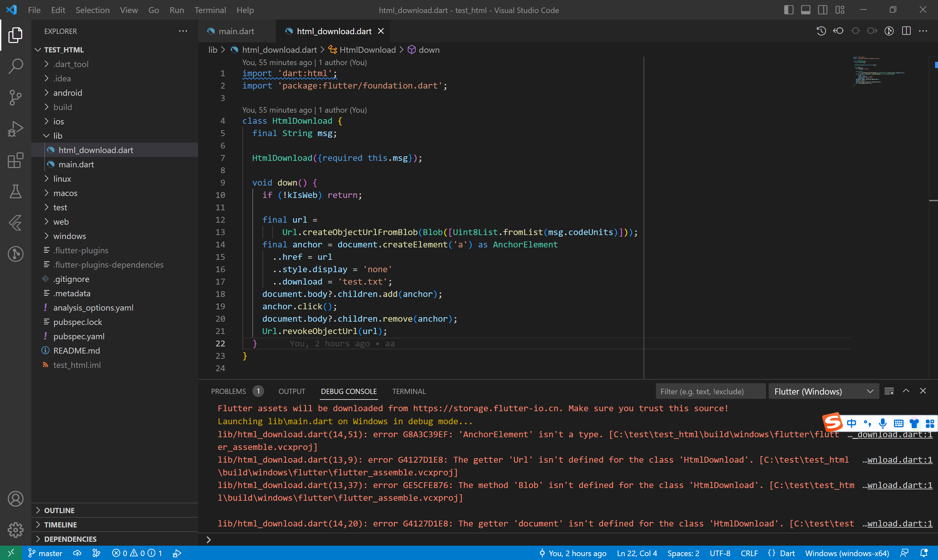
Task: Expand the android folder
Action: pyautogui.click(x=67, y=93)
